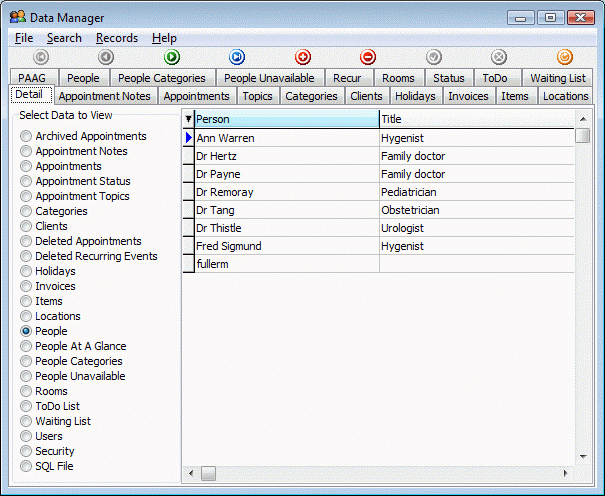The image size is (605, 496).
Task: Select the ToDo List radio button
Action: pyautogui.click(x=26, y=406)
